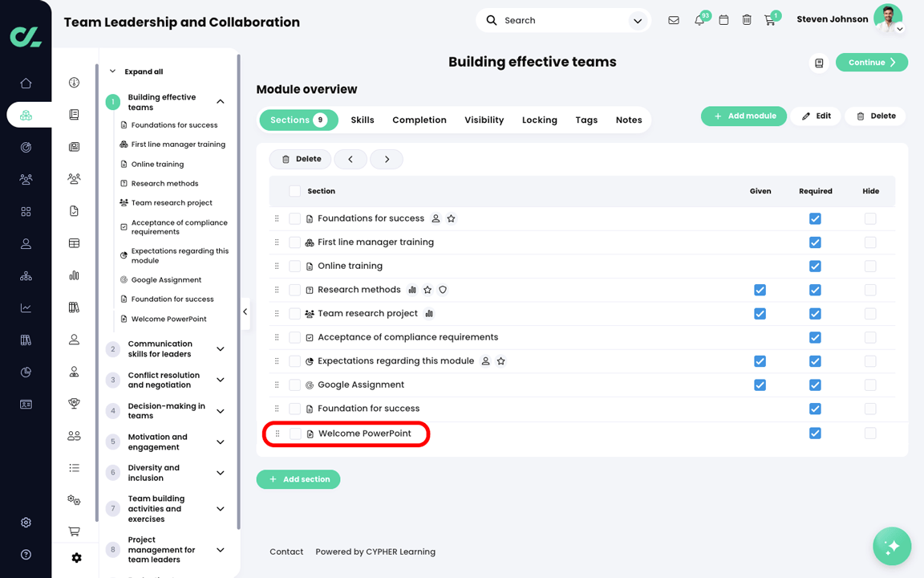Click the trophy icon in course sidebar

pyautogui.click(x=75, y=404)
